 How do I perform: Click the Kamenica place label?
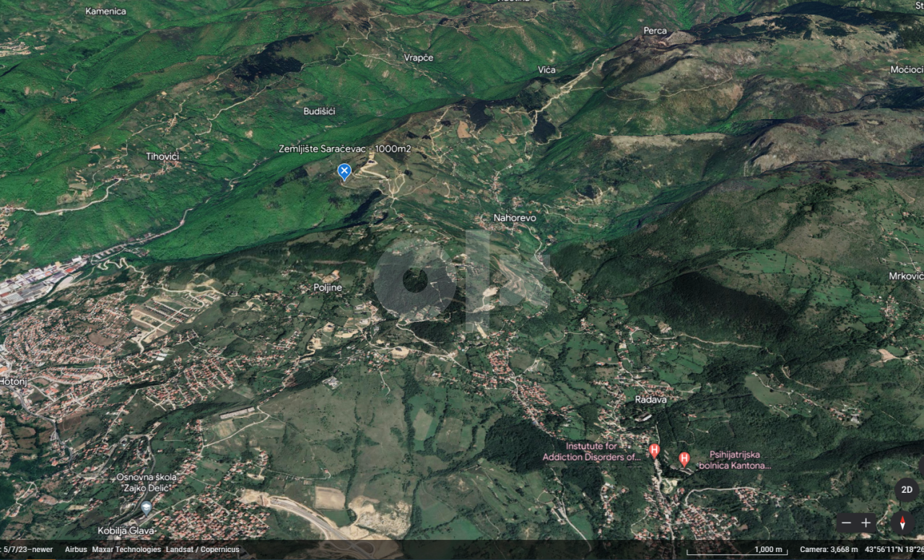pos(105,11)
